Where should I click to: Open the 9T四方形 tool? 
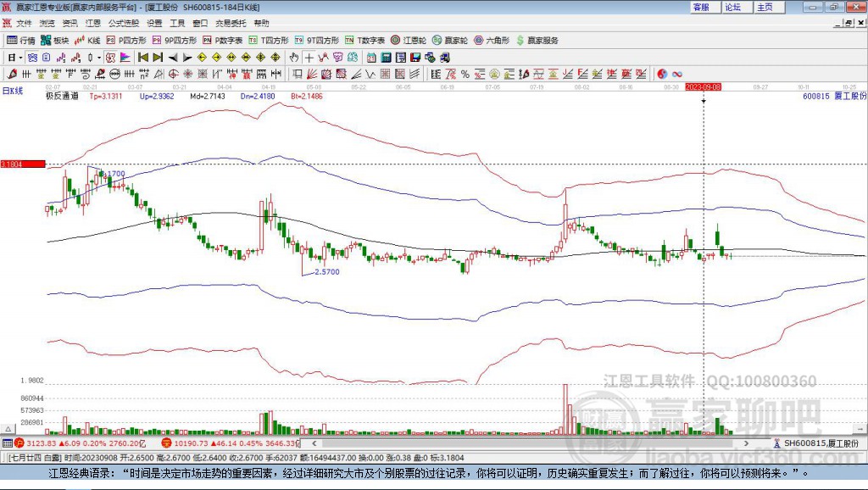pyautogui.click(x=317, y=41)
